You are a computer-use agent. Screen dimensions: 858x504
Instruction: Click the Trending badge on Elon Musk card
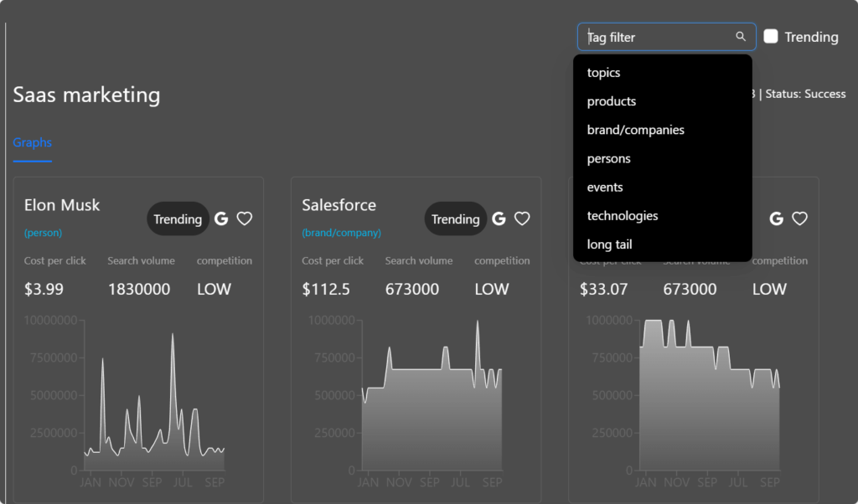178,219
